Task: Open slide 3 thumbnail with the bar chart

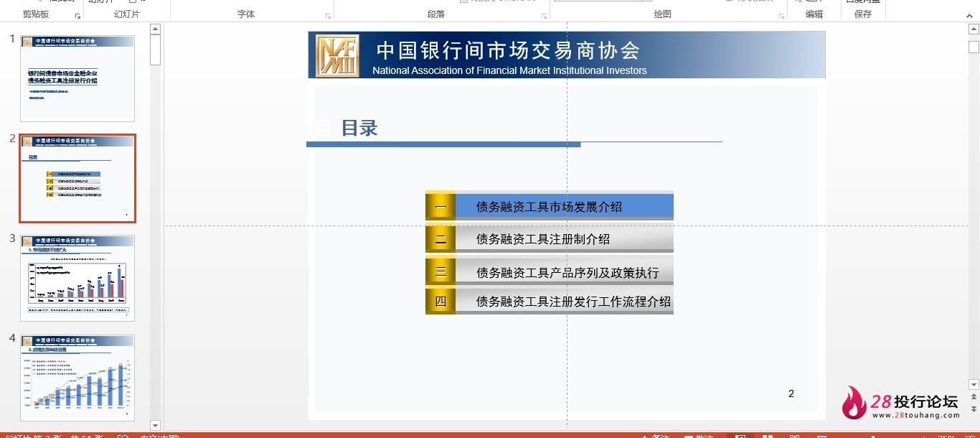Action: click(77, 278)
